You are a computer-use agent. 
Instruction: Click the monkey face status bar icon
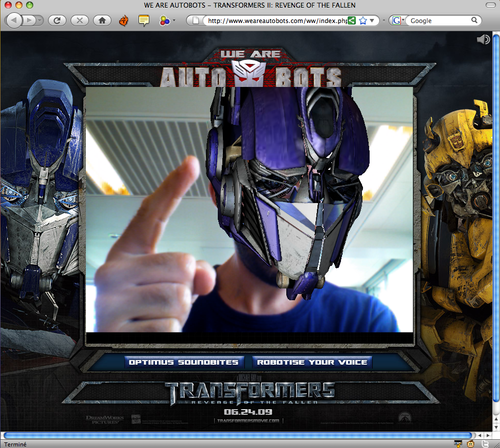(x=471, y=444)
